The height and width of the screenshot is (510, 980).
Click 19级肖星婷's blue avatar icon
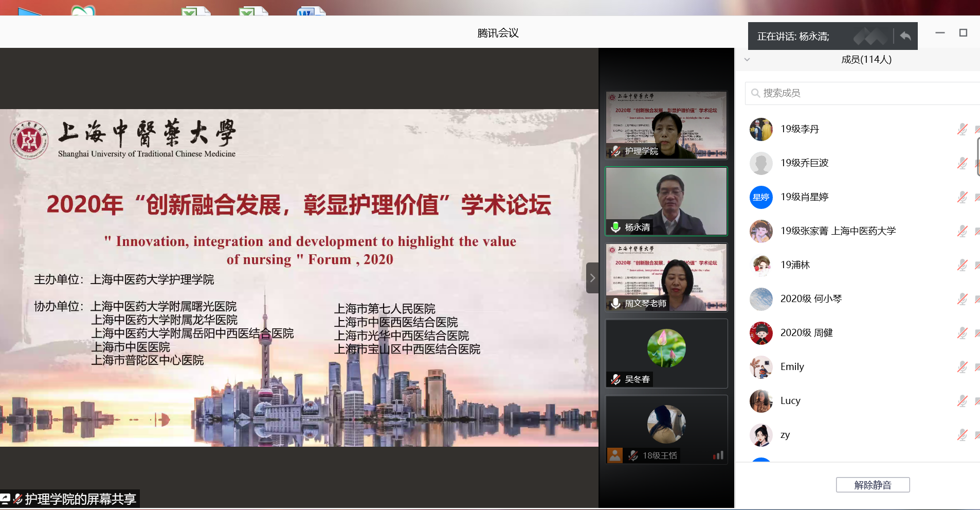tap(761, 197)
